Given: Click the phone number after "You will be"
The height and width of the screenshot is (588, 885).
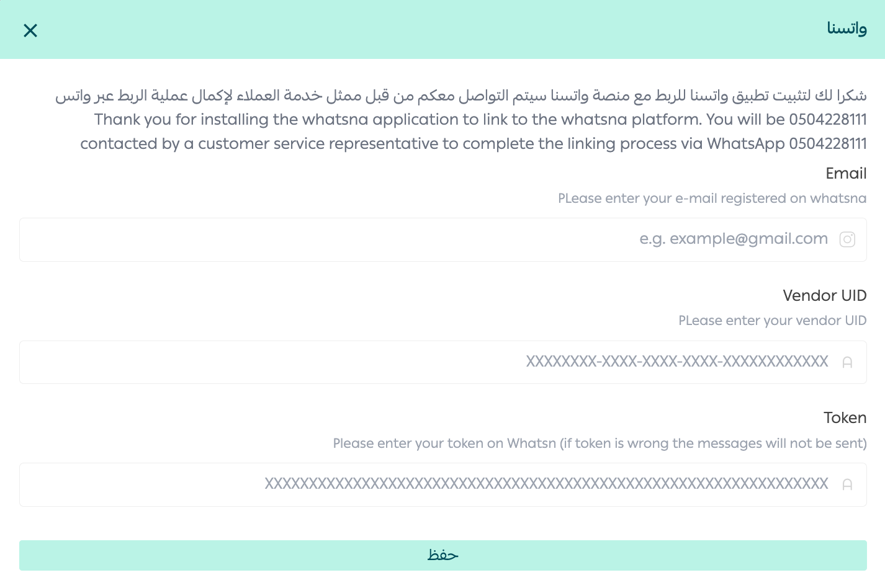Looking at the screenshot, I should [828, 119].
